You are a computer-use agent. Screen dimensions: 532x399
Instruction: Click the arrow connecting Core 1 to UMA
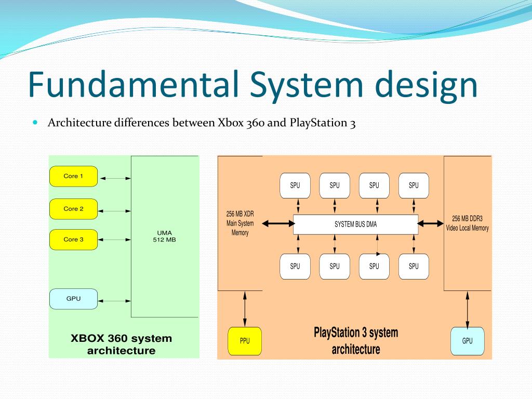[x=115, y=178]
